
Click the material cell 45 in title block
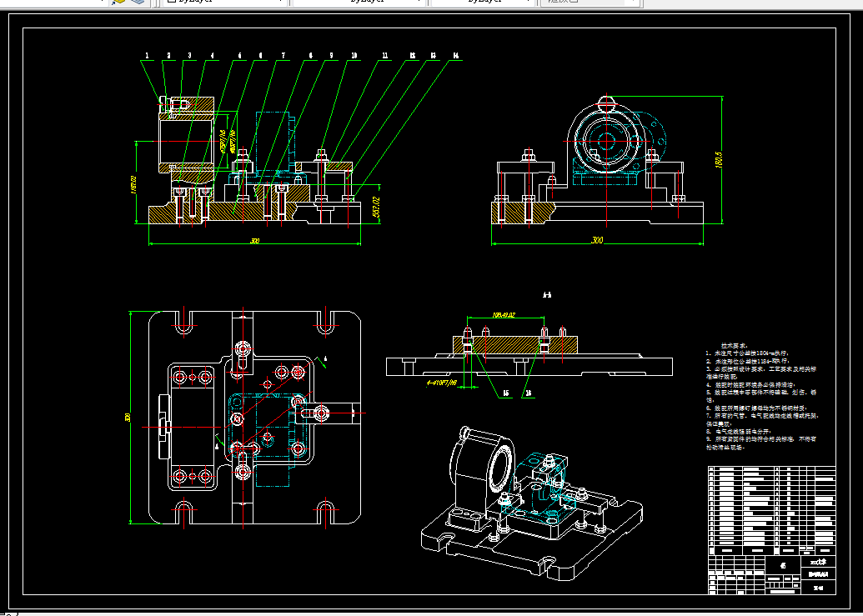click(x=783, y=565)
